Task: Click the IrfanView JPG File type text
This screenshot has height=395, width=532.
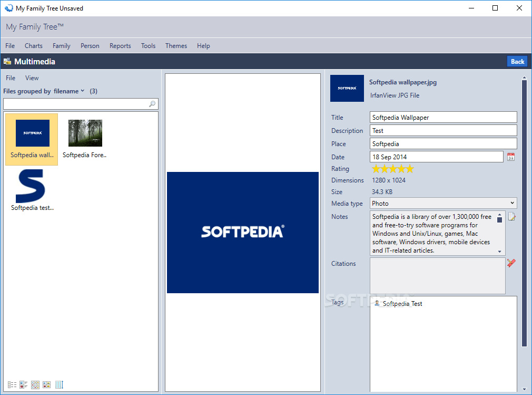Action: pyautogui.click(x=395, y=95)
